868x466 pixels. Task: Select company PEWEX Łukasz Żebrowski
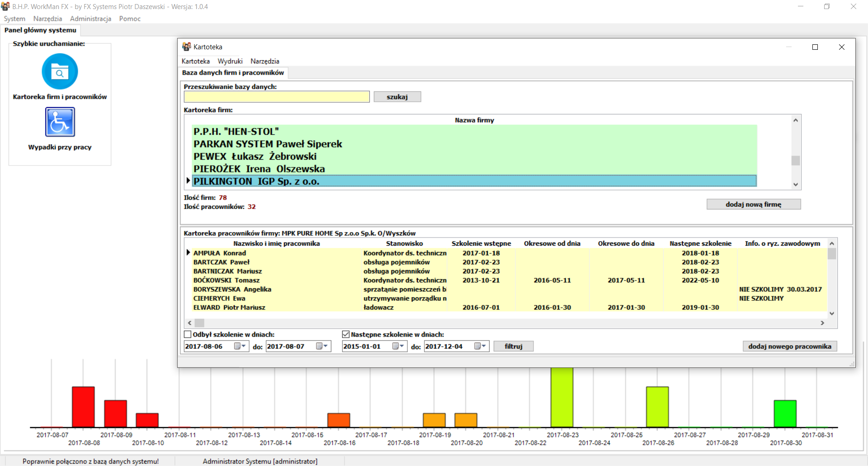[474, 157]
